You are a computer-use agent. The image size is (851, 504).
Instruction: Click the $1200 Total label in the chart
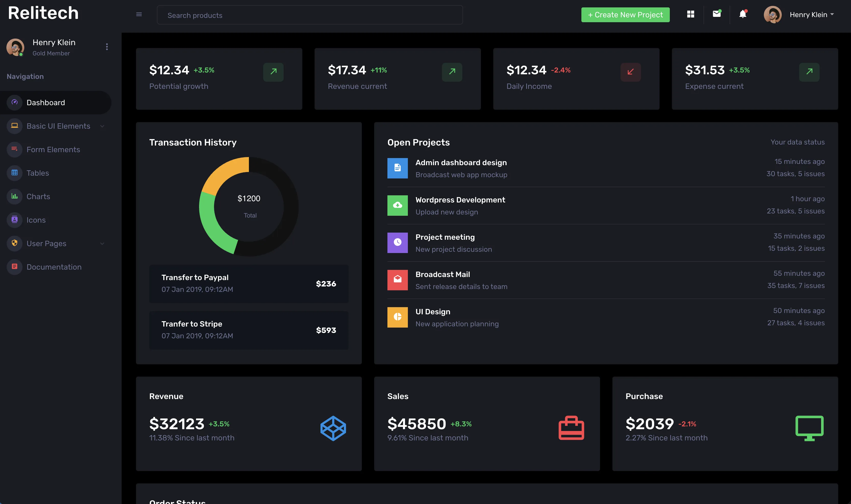249,206
